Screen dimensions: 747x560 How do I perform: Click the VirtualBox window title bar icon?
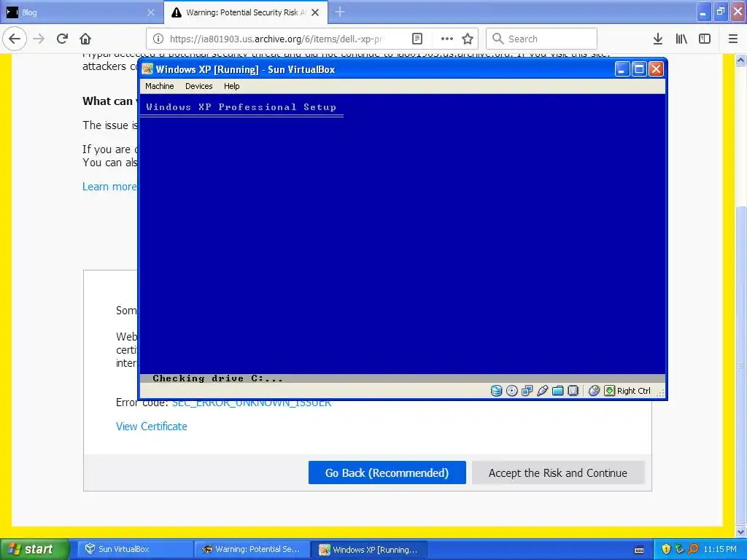[147, 69]
